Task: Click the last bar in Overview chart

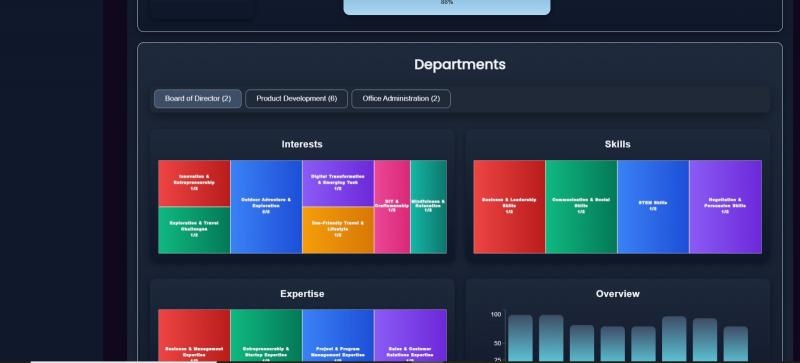Action: click(735, 344)
